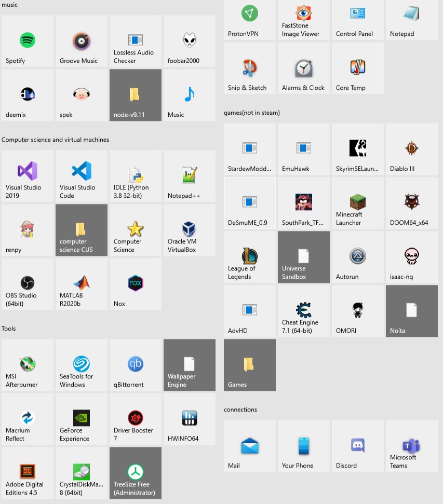Open Control Panel tile
This screenshot has width=443, height=504.
358,20
